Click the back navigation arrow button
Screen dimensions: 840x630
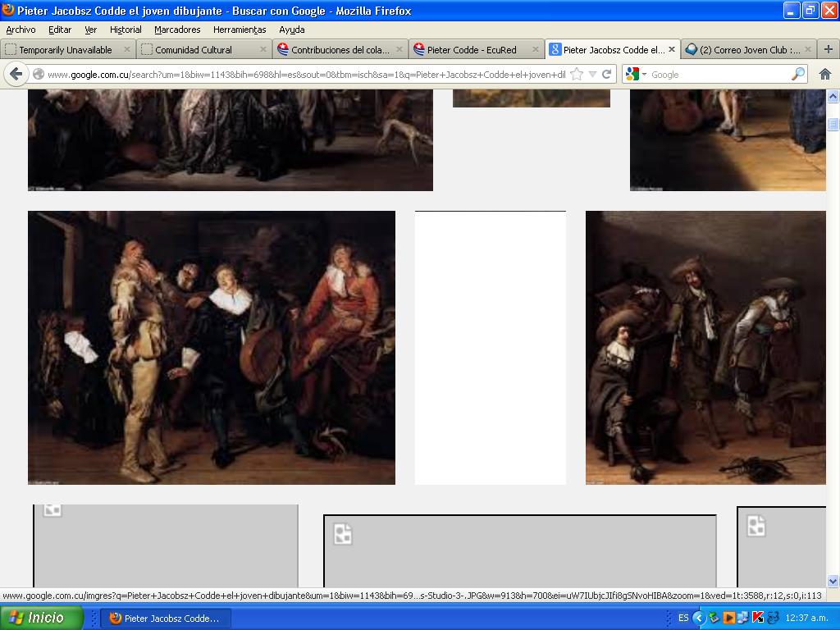[x=16, y=74]
